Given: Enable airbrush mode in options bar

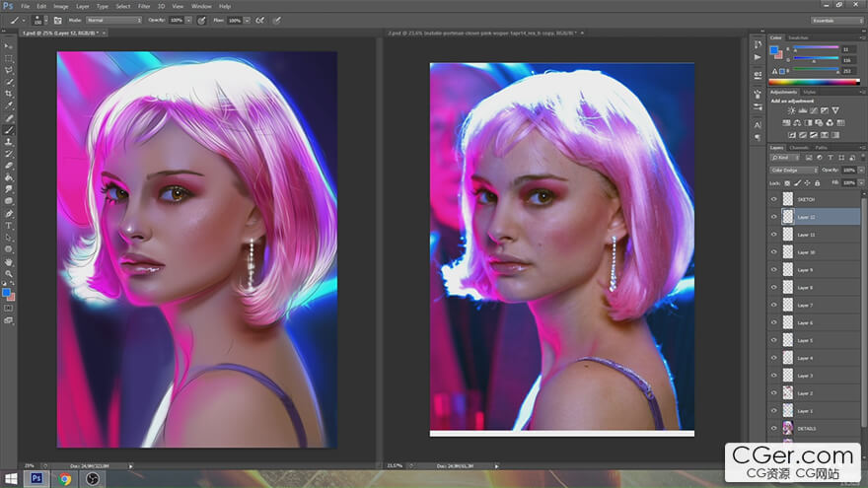Looking at the screenshot, I should point(259,21).
